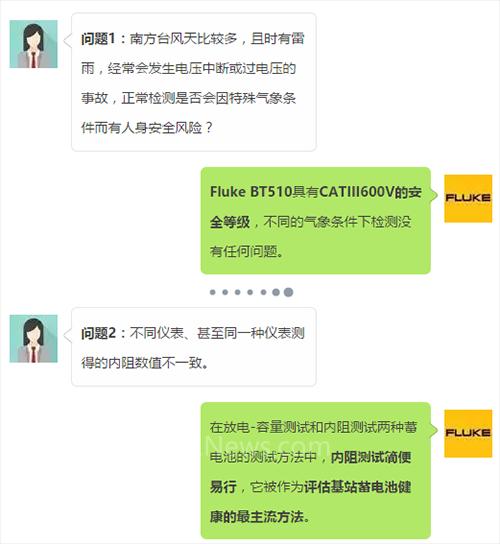Image resolution: width=500 pixels, height=544 pixels.
Task: Click the second-largest separator dot
Action: point(276,292)
